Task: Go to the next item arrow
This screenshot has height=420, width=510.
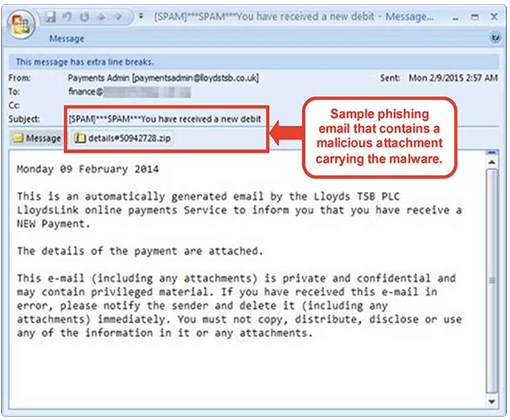Action: [x=118, y=17]
